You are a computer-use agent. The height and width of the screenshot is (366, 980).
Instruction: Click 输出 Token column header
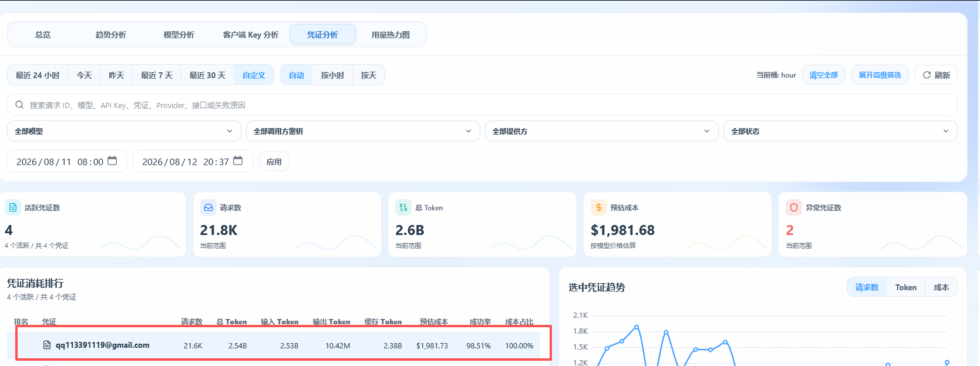331,321
